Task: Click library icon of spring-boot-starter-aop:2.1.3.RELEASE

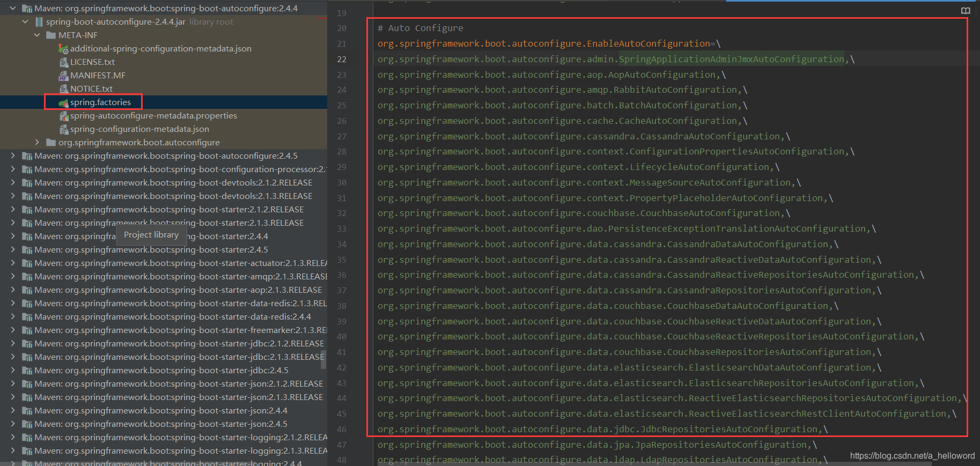Action: pos(27,290)
